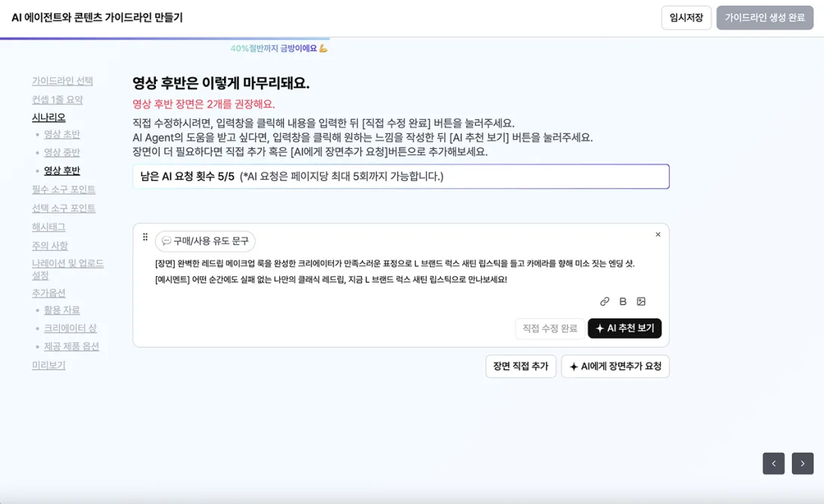This screenshot has width=824, height=504.
Task: Open 선택 소구 포인트 in sidebar
Action: [x=64, y=208]
